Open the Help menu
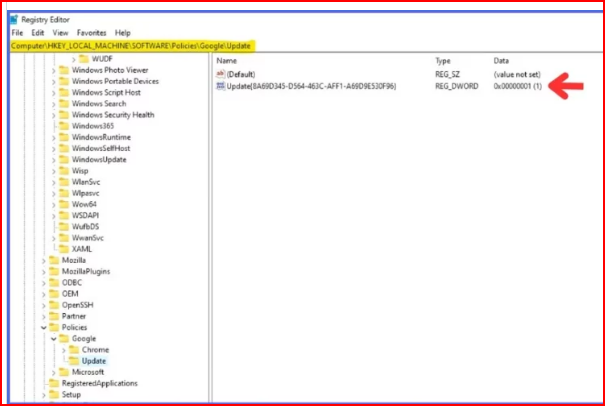This screenshot has height=406, width=605. click(123, 33)
